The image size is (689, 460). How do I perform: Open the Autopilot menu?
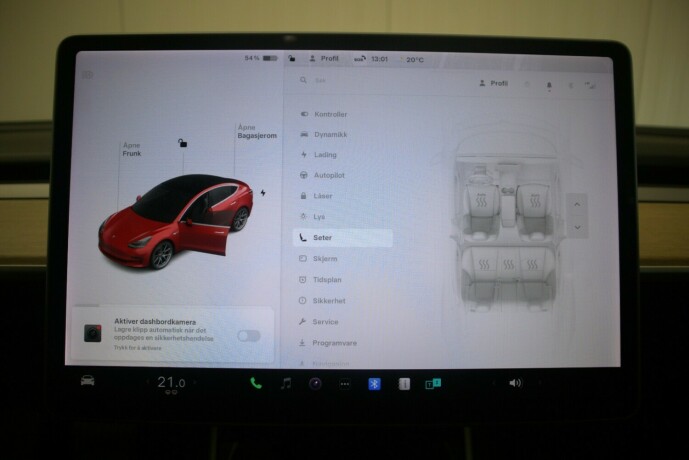click(x=323, y=175)
